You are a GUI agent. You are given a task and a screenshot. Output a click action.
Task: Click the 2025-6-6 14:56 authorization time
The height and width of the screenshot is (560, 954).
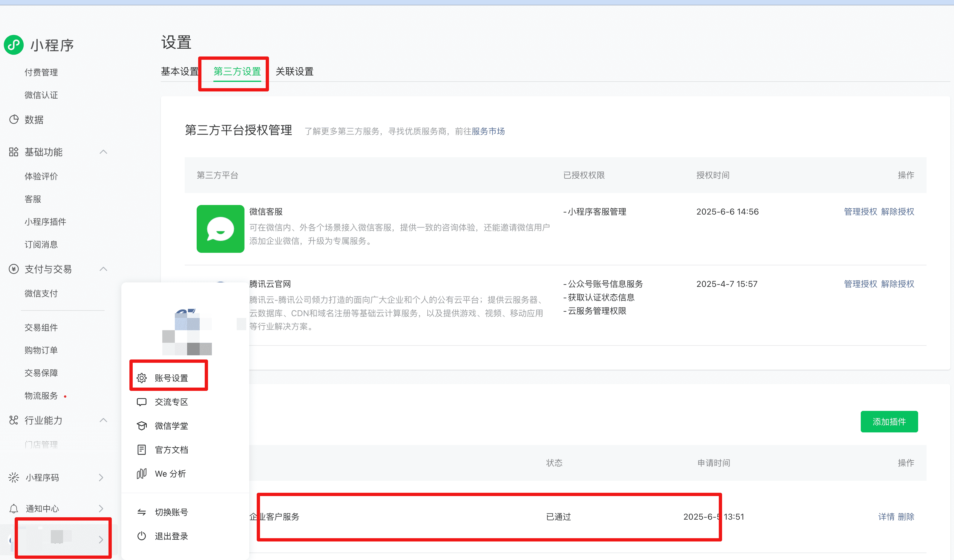coord(727,212)
